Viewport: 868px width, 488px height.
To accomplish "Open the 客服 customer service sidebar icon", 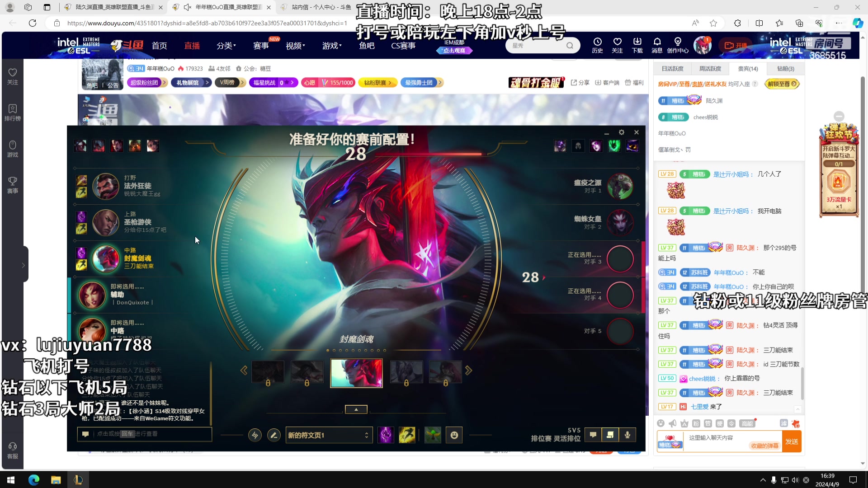I will point(13,450).
